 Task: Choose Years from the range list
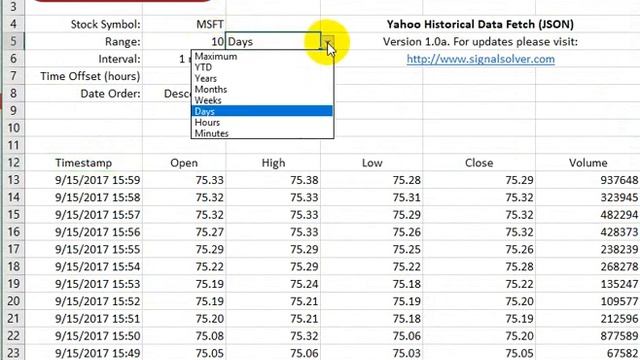[x=262, y=78]
